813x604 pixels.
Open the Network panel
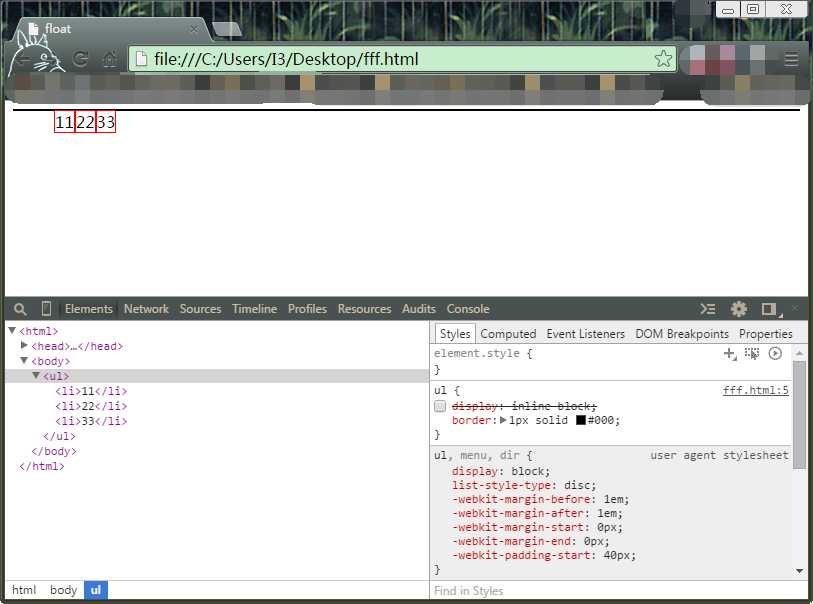pyautogui.click(x=146, y=309)
